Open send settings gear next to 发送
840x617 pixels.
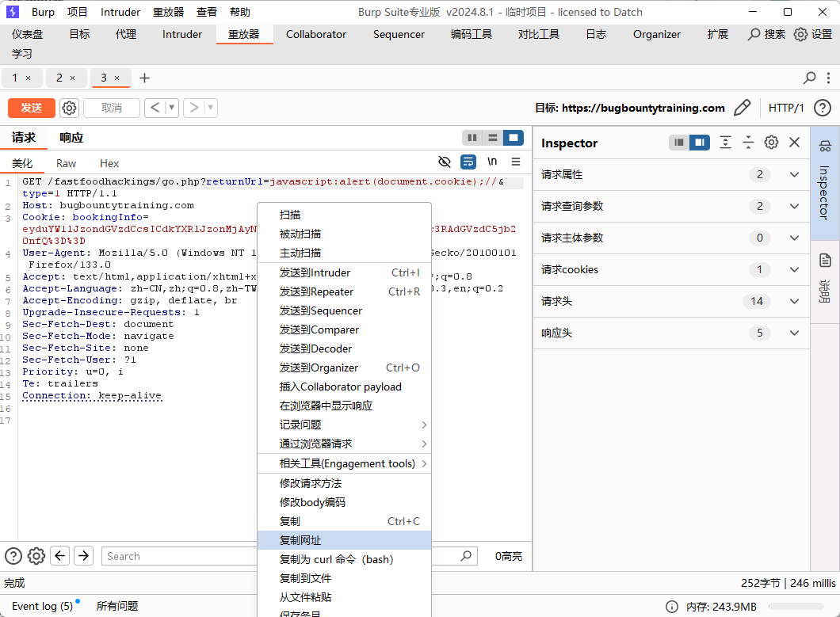[69, 108]
